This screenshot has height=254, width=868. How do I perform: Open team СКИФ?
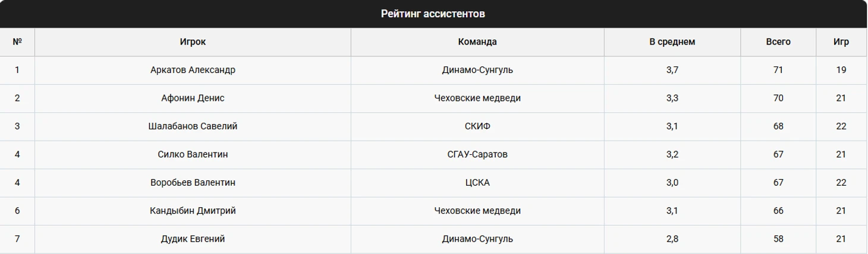point(477,126)
